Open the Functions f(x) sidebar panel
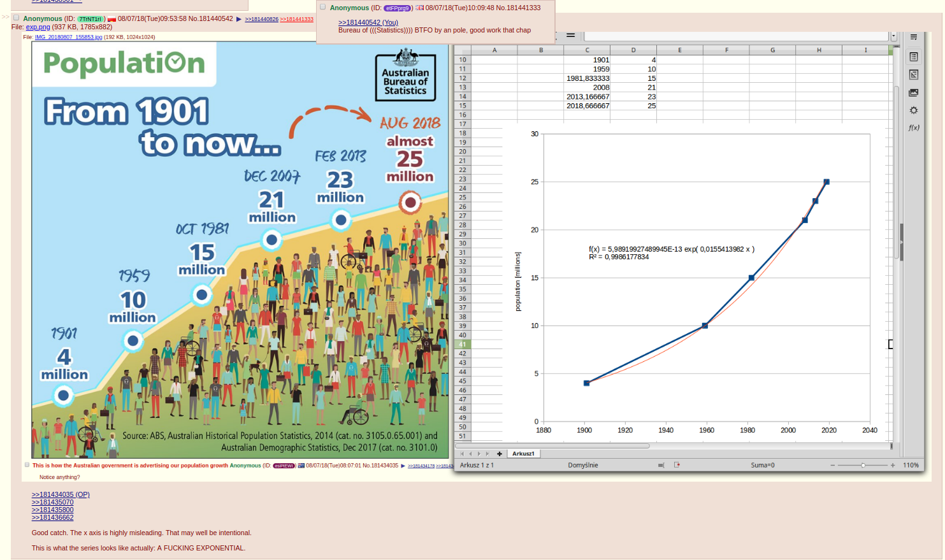 point(914,127)
